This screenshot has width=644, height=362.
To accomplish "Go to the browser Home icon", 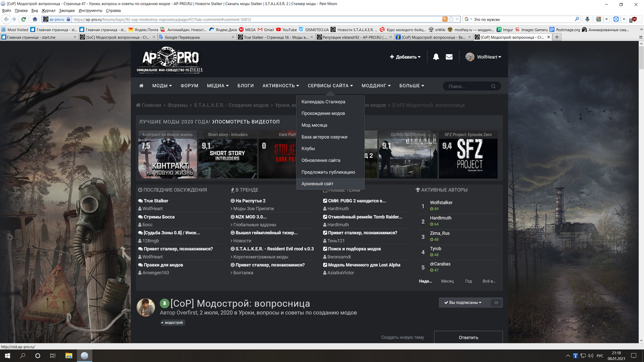I will click(x=35, y=19).
